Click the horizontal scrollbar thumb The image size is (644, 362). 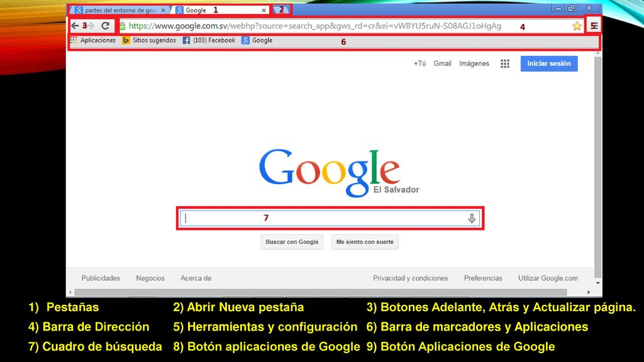coord(321,292)
